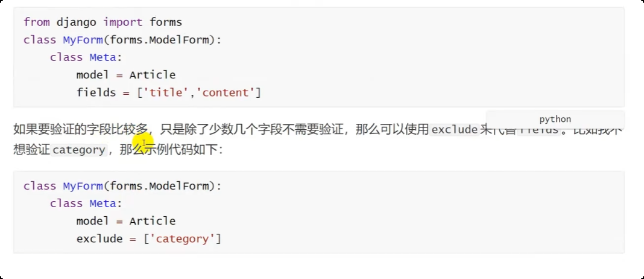
Task: Click the inline category code in paragraph
Action: click(79, 150)
